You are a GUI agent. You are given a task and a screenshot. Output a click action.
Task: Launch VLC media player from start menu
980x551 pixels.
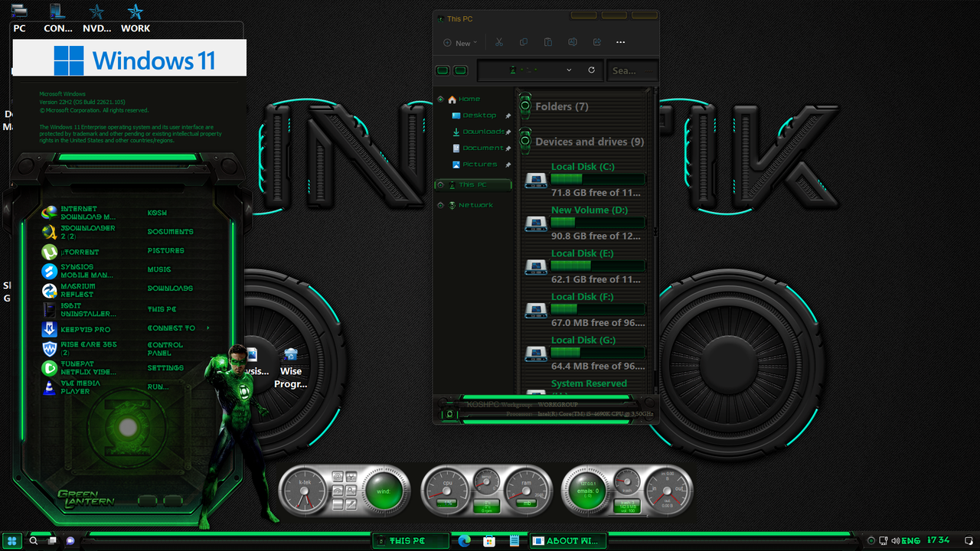[71, 387]
